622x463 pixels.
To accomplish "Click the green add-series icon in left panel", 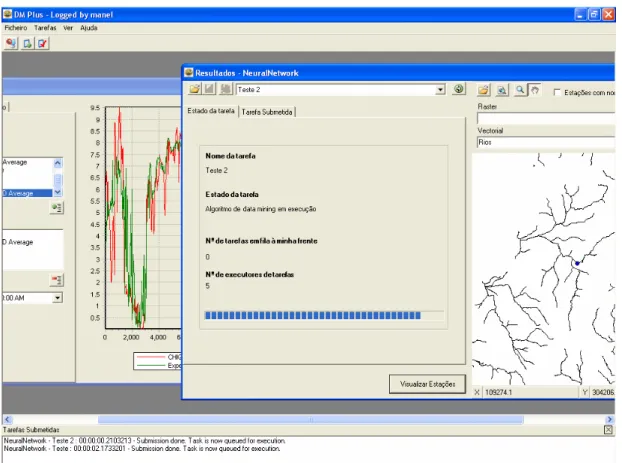I will point(56,207).
